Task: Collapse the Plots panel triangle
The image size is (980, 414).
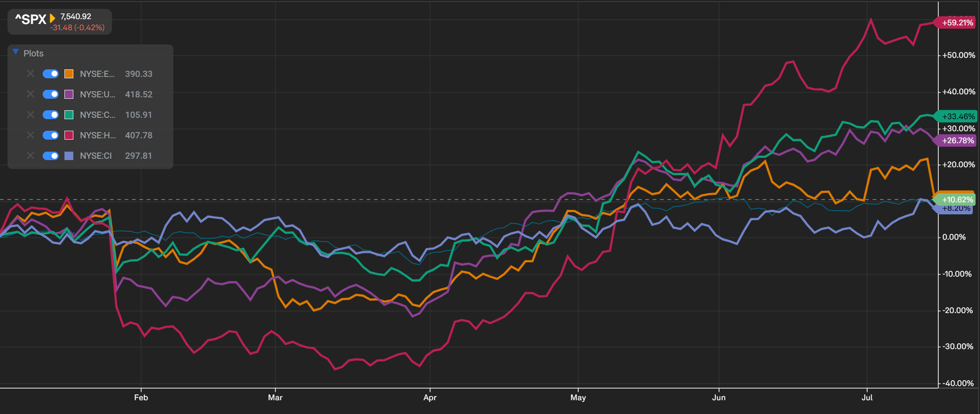Action: [x=16, y=52]
